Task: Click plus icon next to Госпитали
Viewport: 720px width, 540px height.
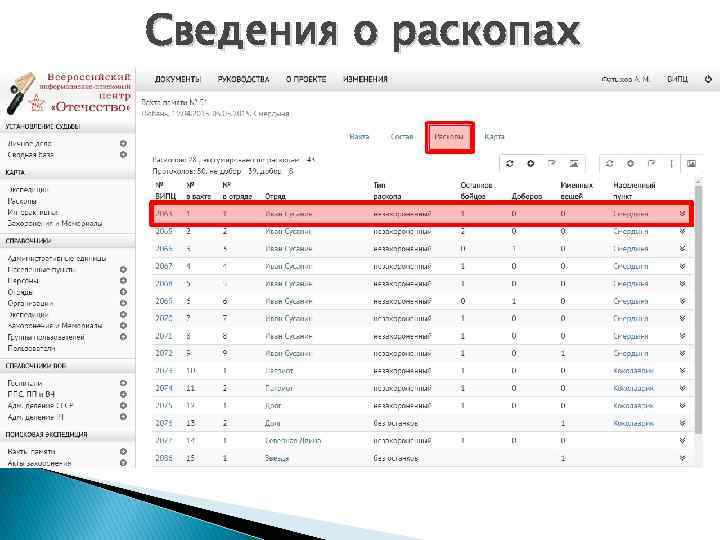Action: tap(123, 383)
